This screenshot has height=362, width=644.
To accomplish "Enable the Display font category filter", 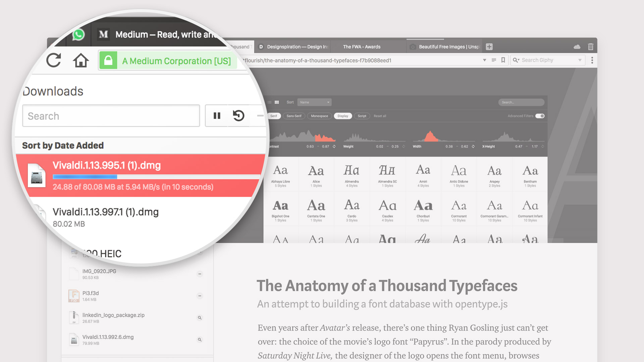I will 342,116.
